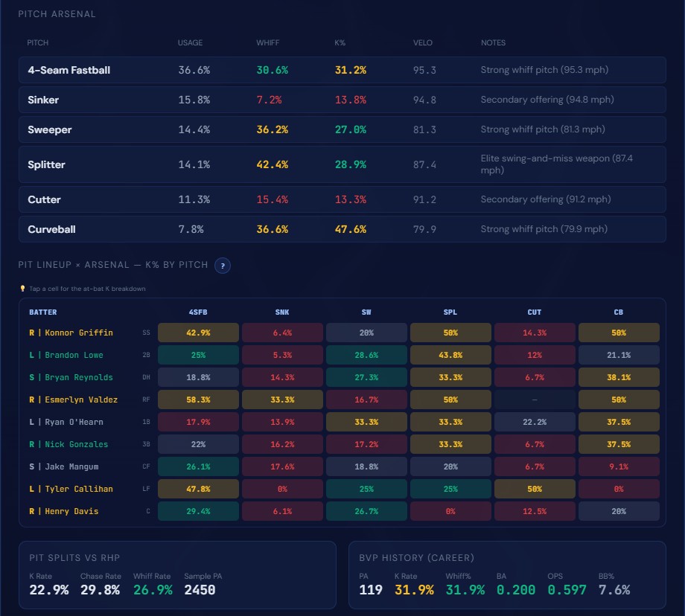Open Ryan O'Hearn's SNK 13.9% cell
The image size is (685, 616).
point(282,422)
